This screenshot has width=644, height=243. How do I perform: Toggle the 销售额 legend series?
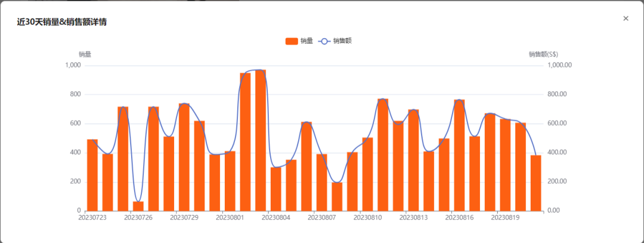point(335,41)
